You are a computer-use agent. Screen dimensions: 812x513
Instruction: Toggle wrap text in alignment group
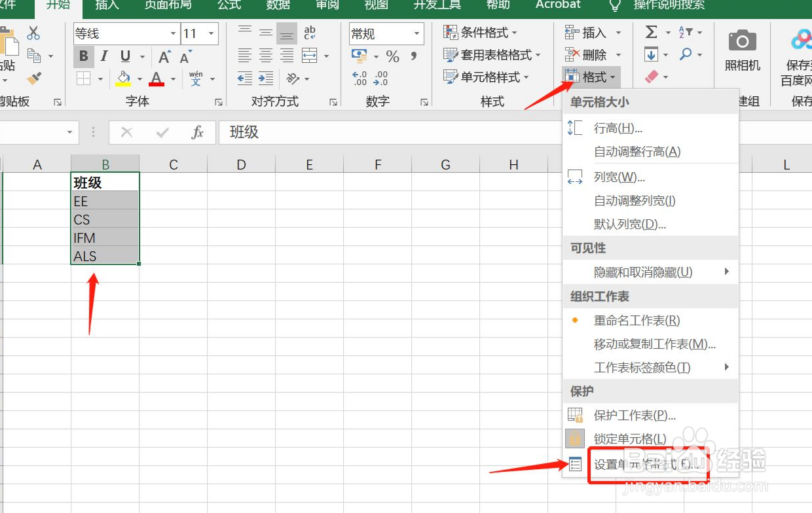pyautogui.click(x=310, y=33)
